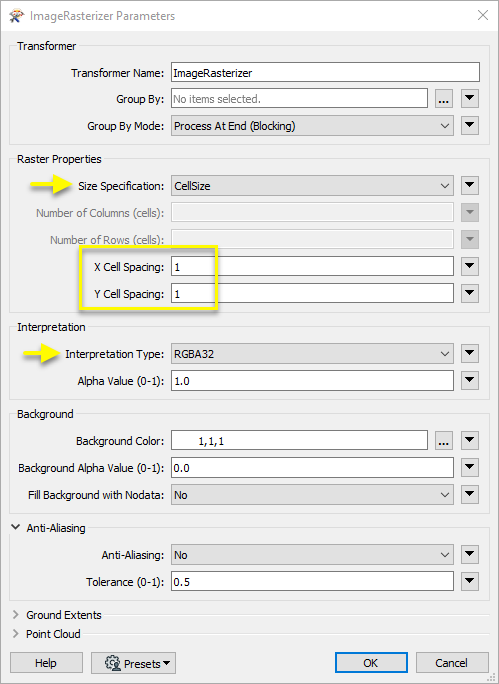Click arrow menu beside Y Cell Spacing
This screenshot has width=499, height=684.
click(x=470, y=294)
